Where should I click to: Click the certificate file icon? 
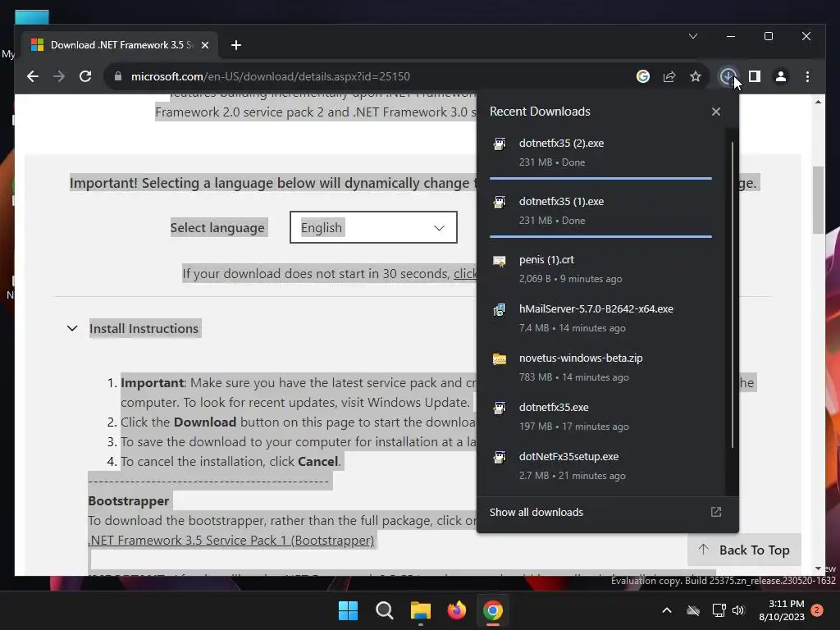(x=500, y=261)
